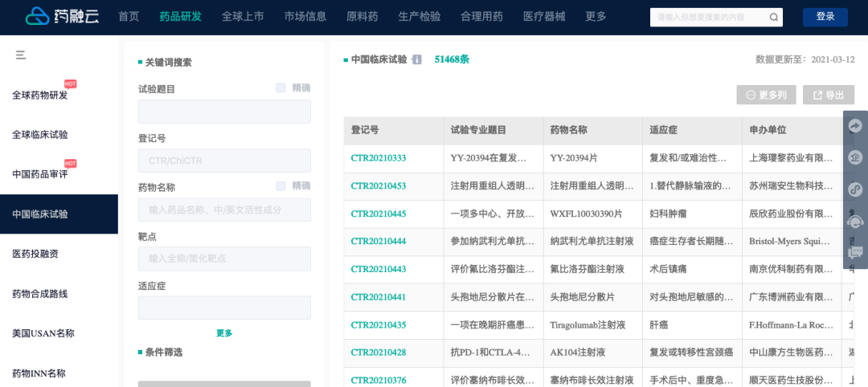
Task: Click the 导出 export button
Action: 829,95
